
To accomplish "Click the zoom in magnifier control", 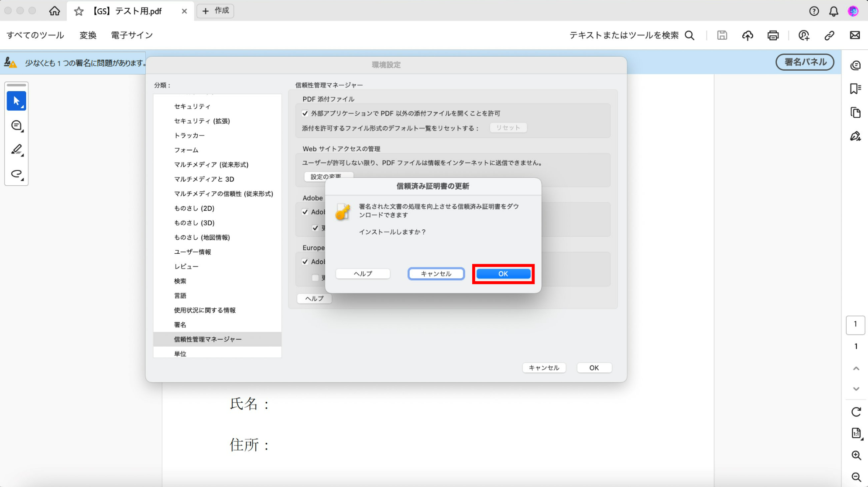I will (x=856, y=455).
